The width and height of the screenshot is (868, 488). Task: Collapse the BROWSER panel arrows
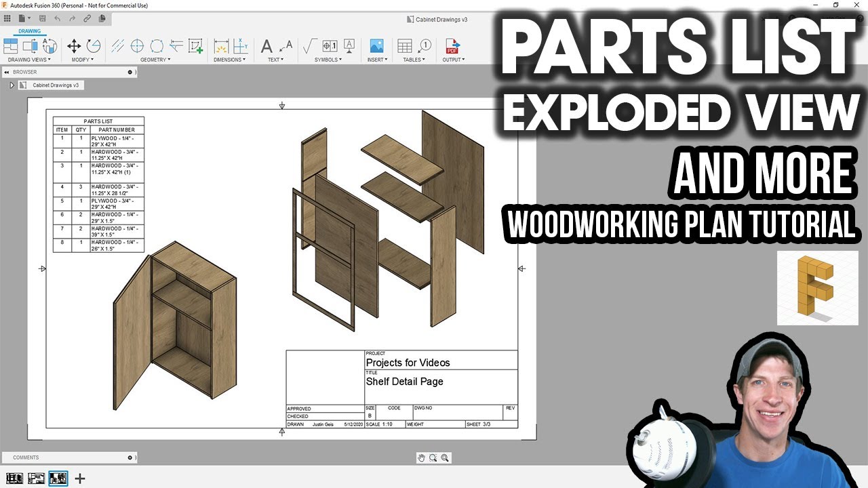7,72
